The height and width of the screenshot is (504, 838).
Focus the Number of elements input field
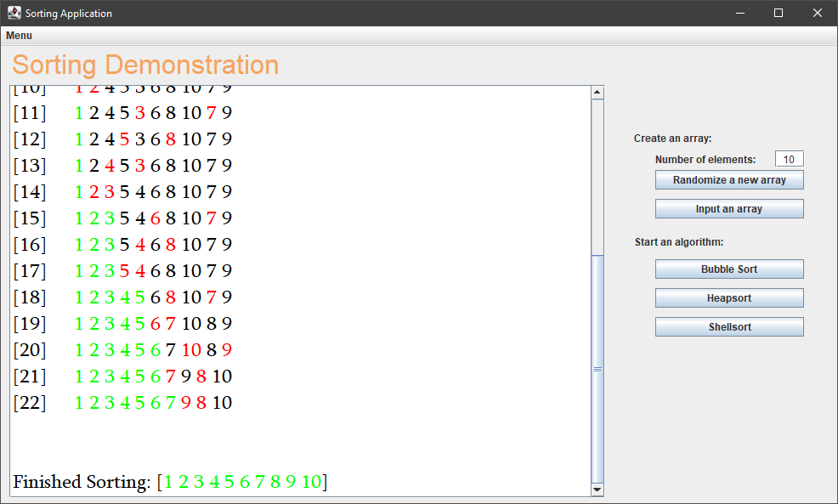(x=789, y=159)
